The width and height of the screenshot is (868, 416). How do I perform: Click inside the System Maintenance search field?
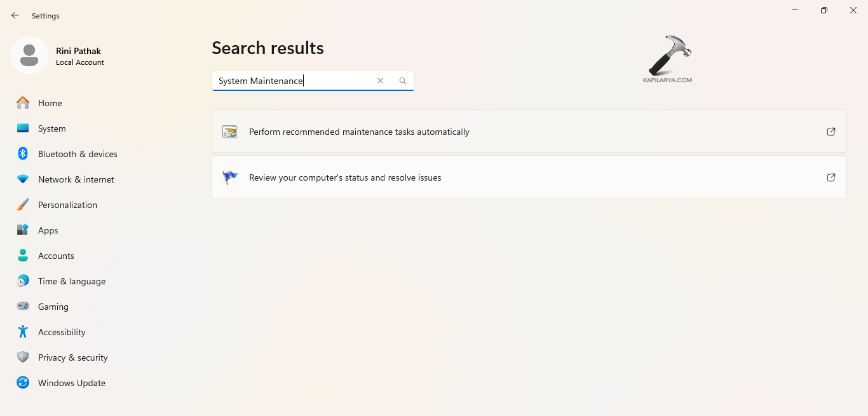point(292,81)
